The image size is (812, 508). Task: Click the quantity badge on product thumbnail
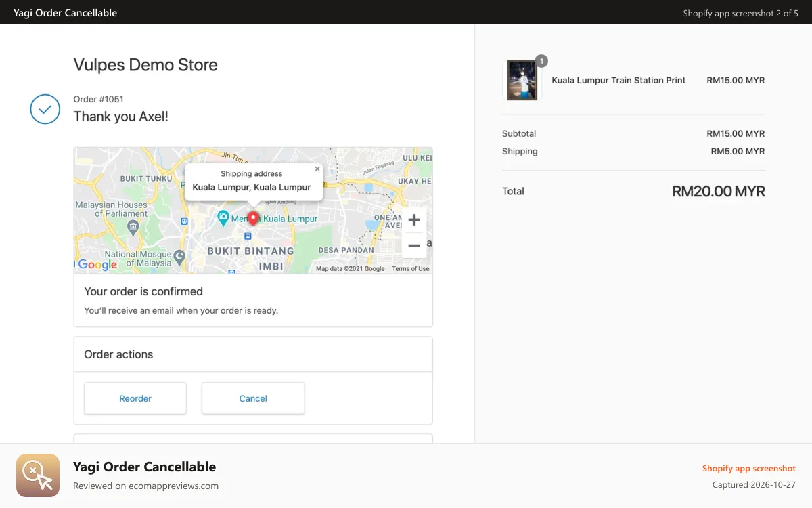(541, 61)
